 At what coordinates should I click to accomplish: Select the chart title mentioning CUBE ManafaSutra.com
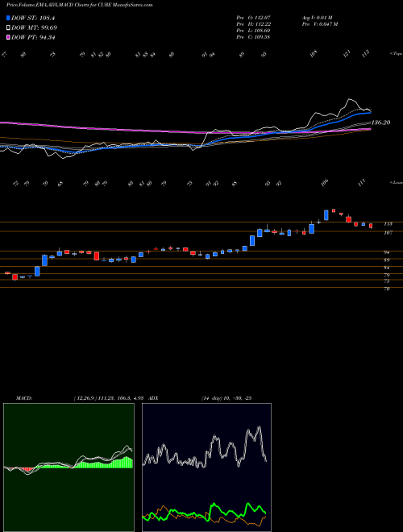(80, 5)
